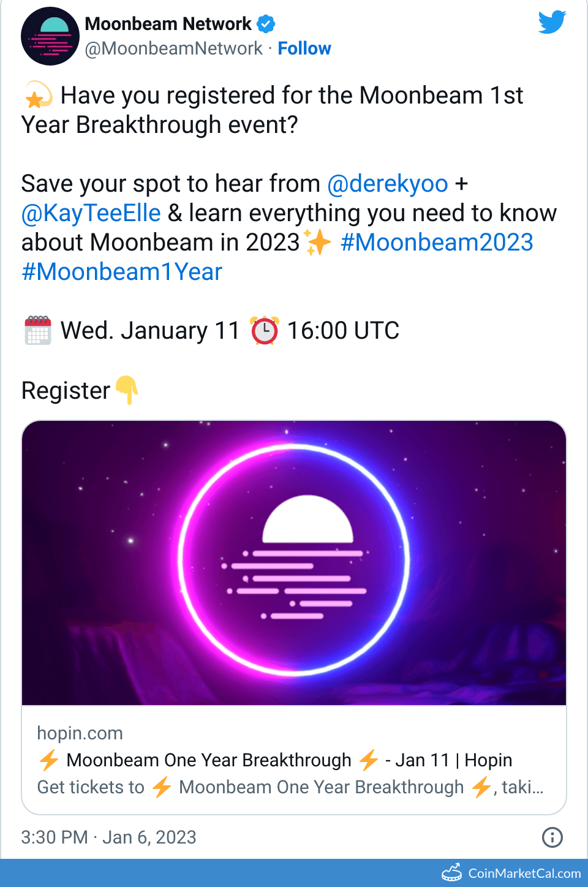Click the Twitter bird icon
Viewport: 588px width, 887px height.
click(x=551, y=23)
